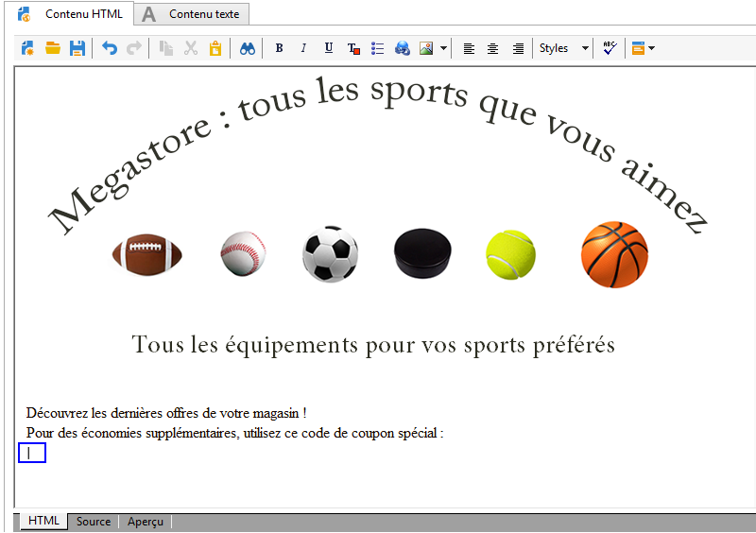The width and height of the screenshot is (756, 533).
Task: Open the text color tool
Action: (x=353, y=48)
